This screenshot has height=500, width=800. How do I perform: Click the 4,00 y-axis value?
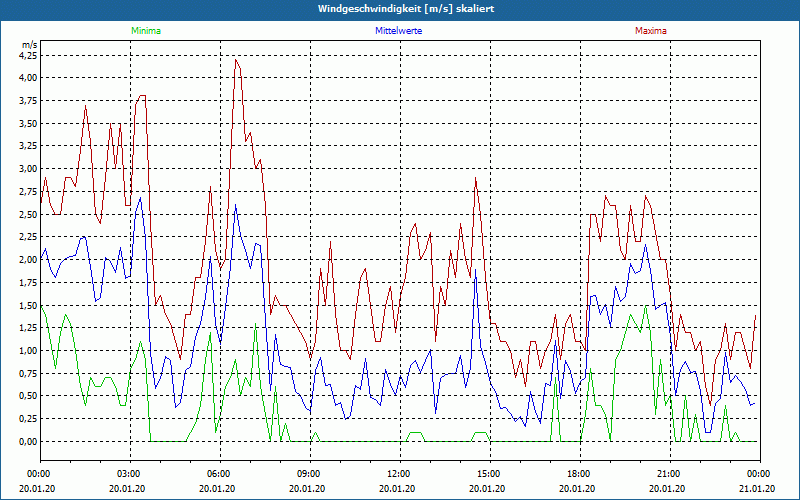[x=28, y=78]
